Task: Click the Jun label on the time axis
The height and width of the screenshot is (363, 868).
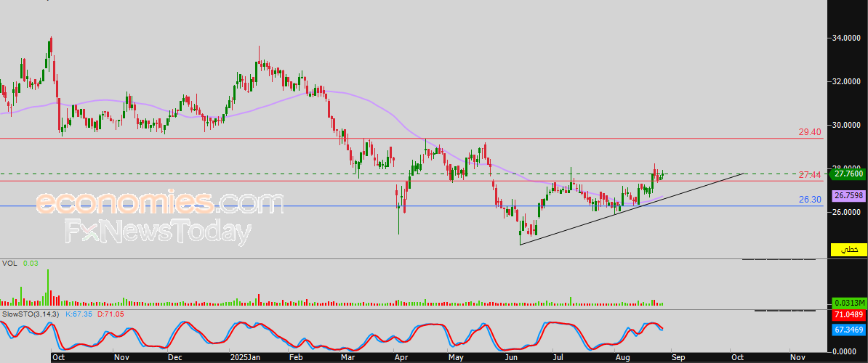Action: (512, 357)
